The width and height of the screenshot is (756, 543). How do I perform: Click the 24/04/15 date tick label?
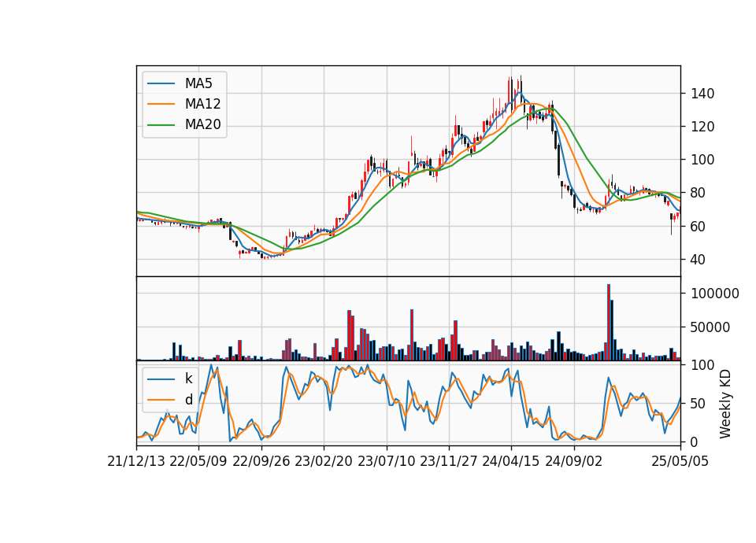(x=511, y=462)
